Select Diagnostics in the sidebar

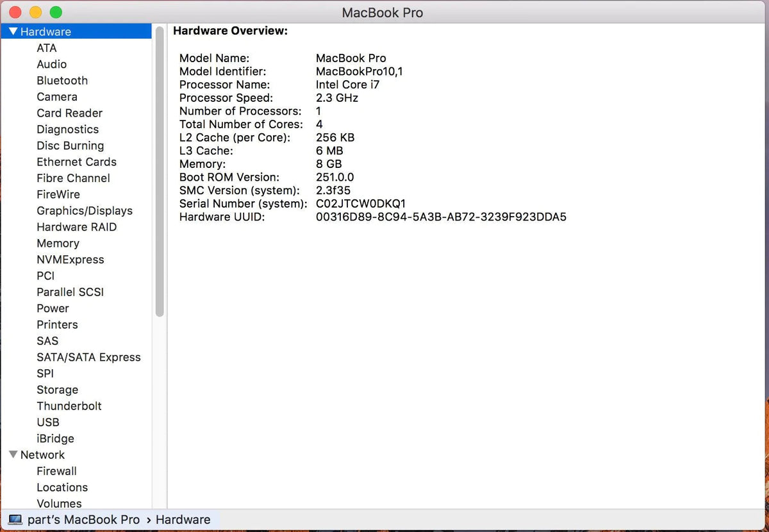pos(68,129)
